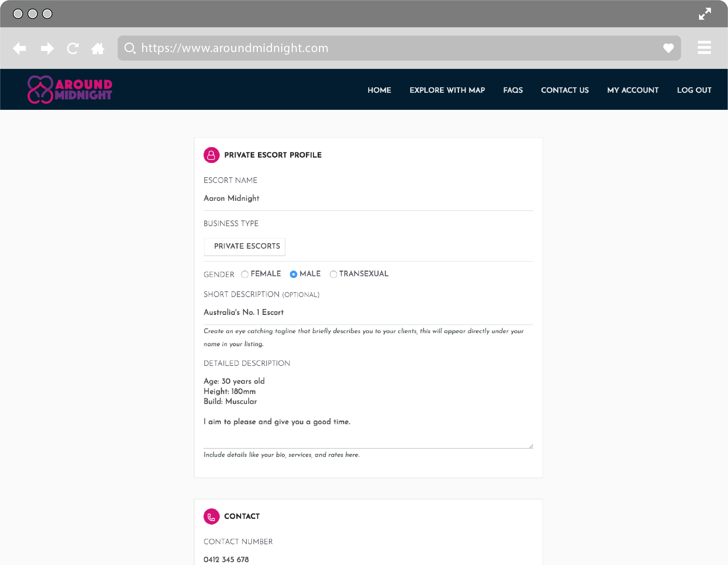Select the Female gender radio button
This screenshot has width=728, height=565.
(245, 274)
